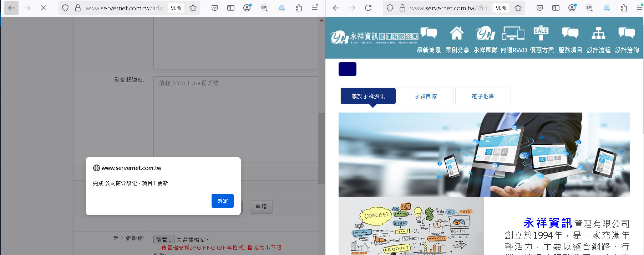This screenshot has width=644, height=255.
Task: Open Pocket icon in left browser toolbar
Action: click(215, 8)
